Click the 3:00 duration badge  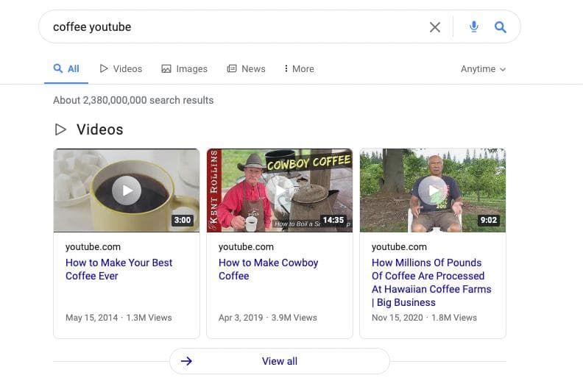183,220
